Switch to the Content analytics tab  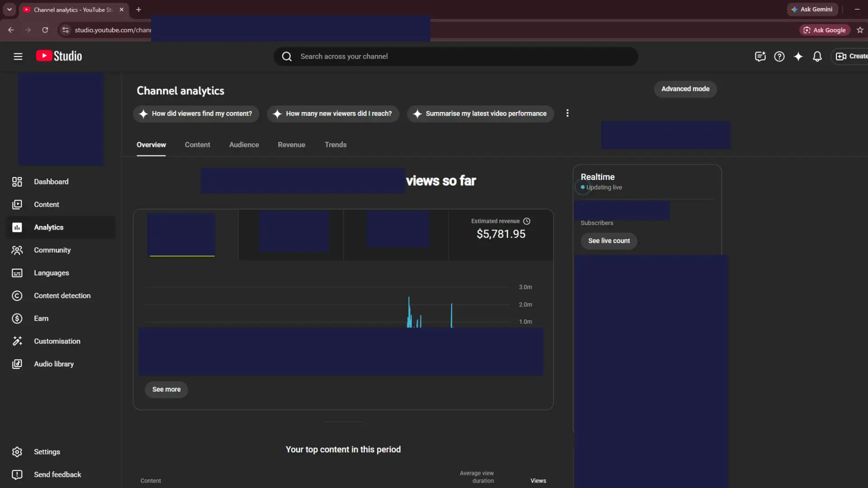pyautogui.click(x=198, y=145)
